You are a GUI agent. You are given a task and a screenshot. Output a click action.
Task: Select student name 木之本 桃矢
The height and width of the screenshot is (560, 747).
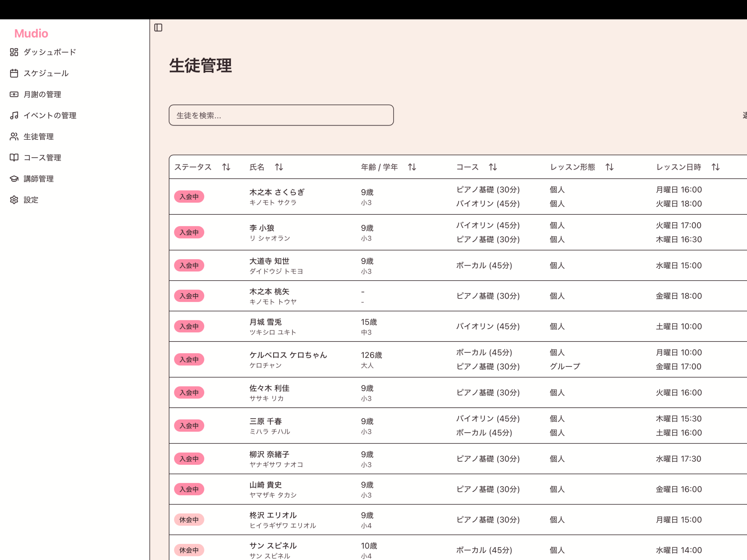coord(269,291)
